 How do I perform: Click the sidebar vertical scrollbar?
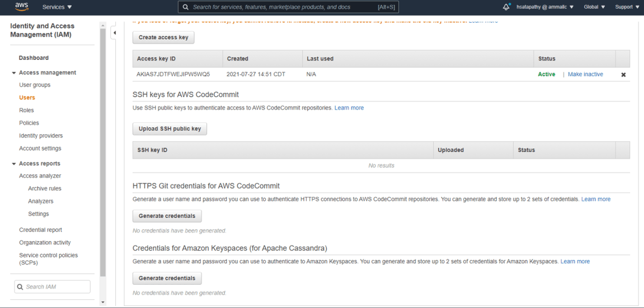pyautogui.click(x=103, y=151)
